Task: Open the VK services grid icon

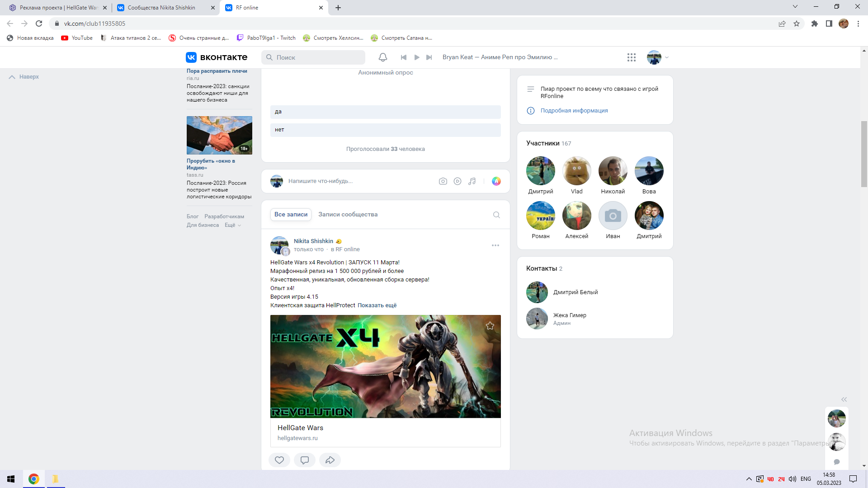Action: coord(632,57)
